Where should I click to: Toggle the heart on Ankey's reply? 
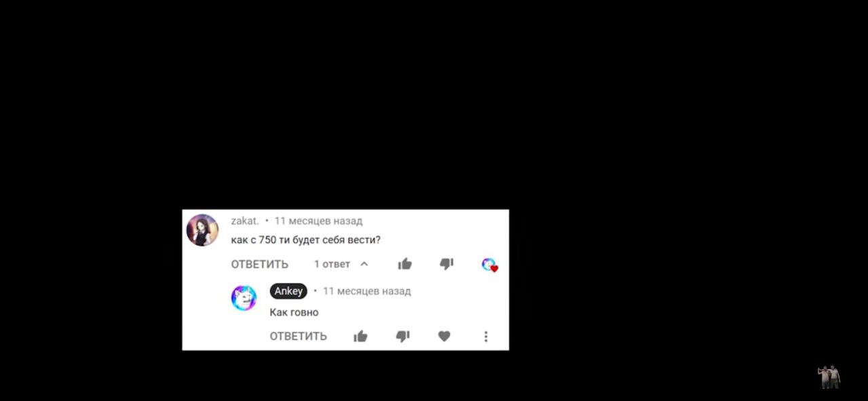(x=444, y=336)
